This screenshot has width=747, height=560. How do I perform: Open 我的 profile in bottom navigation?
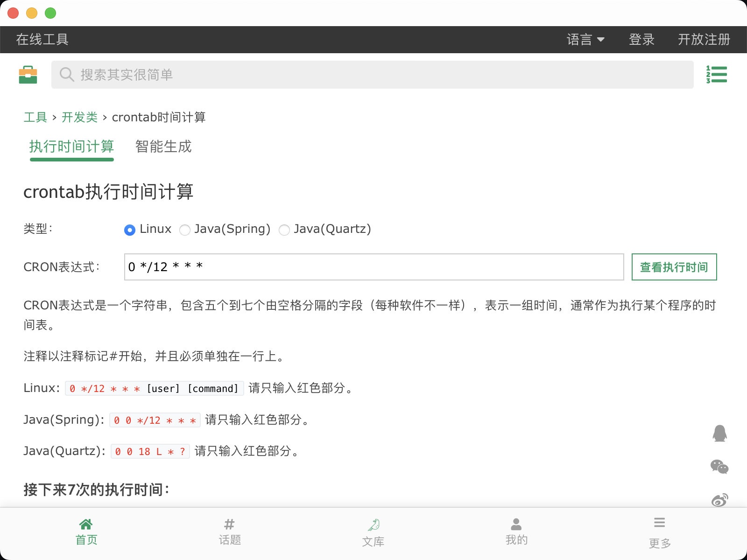[x=516, y=532]
